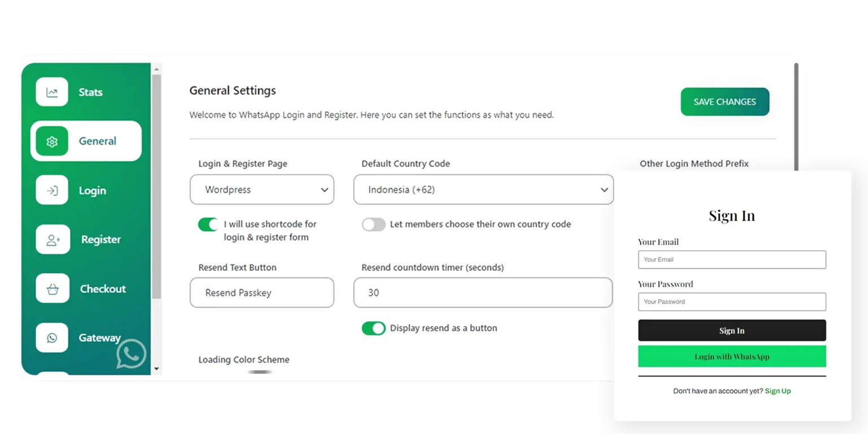The height and width of the screenshot is (434, 868).
Task: Click the Sign Up link
Action: click(778, 391)
